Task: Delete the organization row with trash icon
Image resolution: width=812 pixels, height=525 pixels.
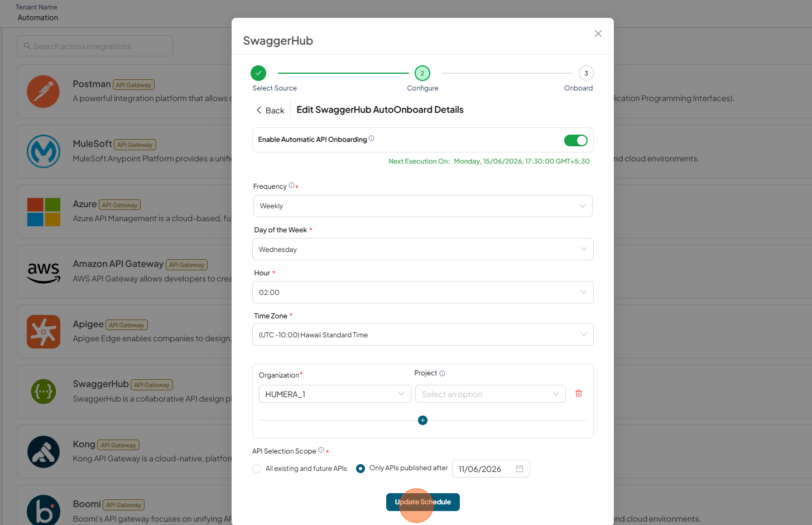Action: pos(579,393)
